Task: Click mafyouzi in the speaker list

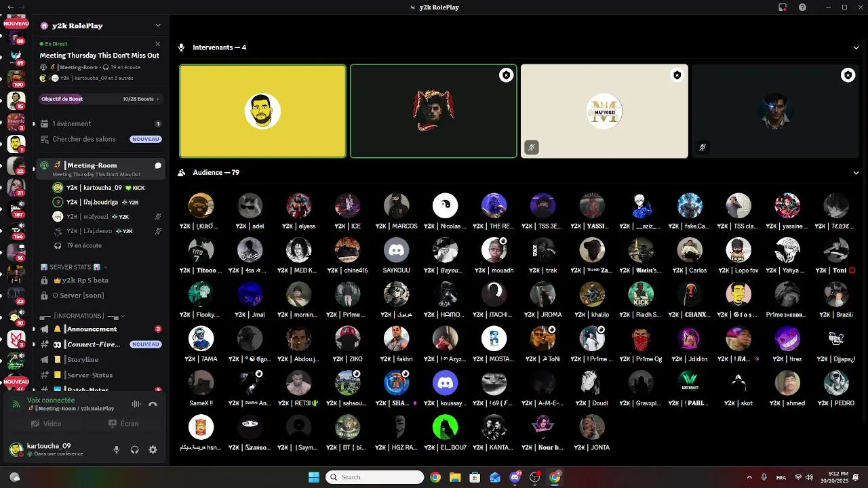Action: click(102, 217)
